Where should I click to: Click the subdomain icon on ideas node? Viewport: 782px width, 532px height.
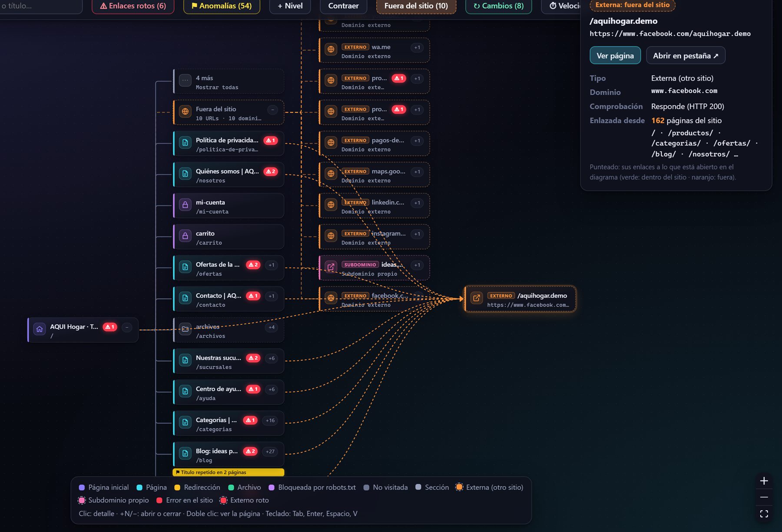click(331, 267)
